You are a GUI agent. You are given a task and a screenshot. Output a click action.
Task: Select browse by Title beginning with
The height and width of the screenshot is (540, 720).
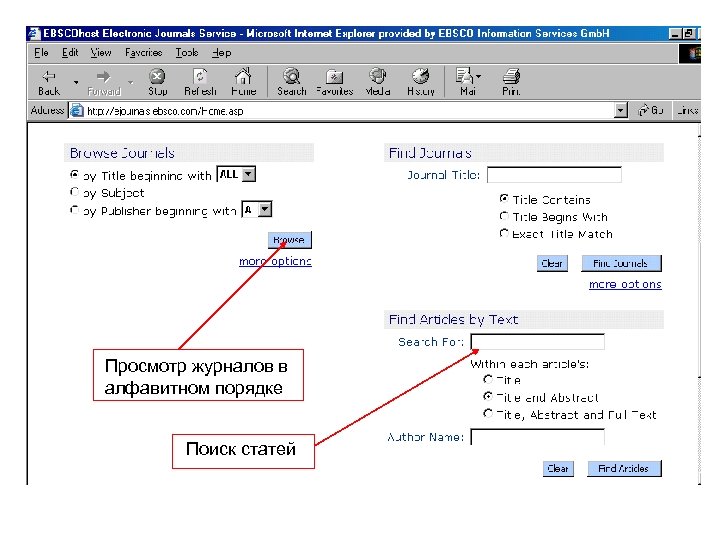tap(74, 174)
